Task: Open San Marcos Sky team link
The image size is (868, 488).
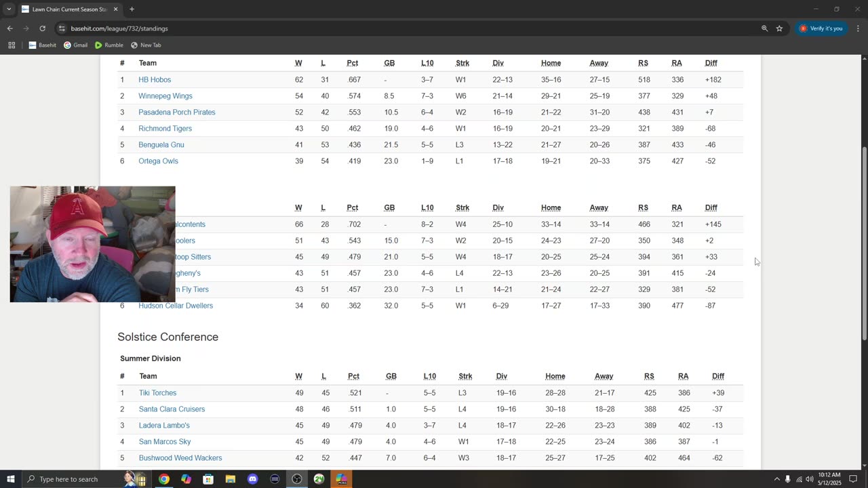Action: 165,442
